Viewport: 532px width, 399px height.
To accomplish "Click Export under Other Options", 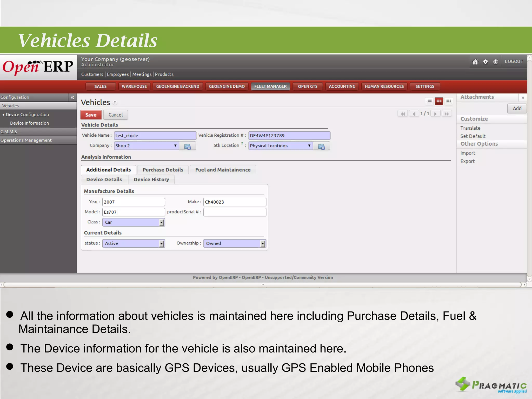I will pyautogui.click(x=468, y=161).
